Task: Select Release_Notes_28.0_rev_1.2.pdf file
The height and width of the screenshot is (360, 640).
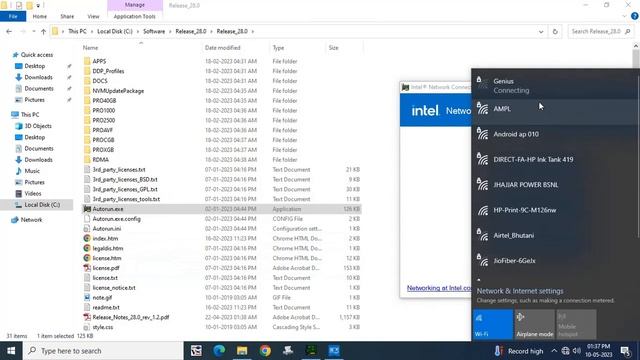Action: click(x=131, y=317)
